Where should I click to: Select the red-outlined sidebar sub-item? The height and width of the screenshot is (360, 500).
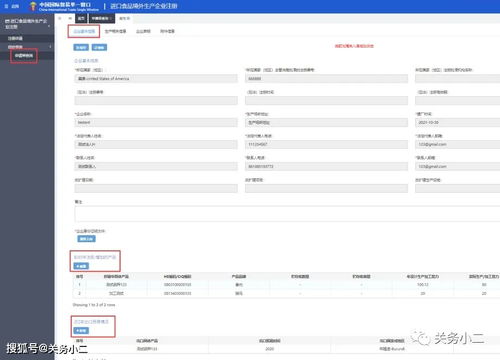(24, 56)
